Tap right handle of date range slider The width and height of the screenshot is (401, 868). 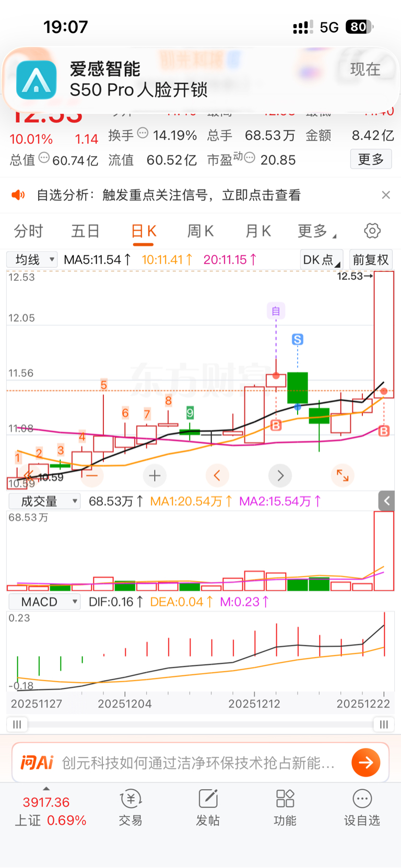[x=384, y=724]
